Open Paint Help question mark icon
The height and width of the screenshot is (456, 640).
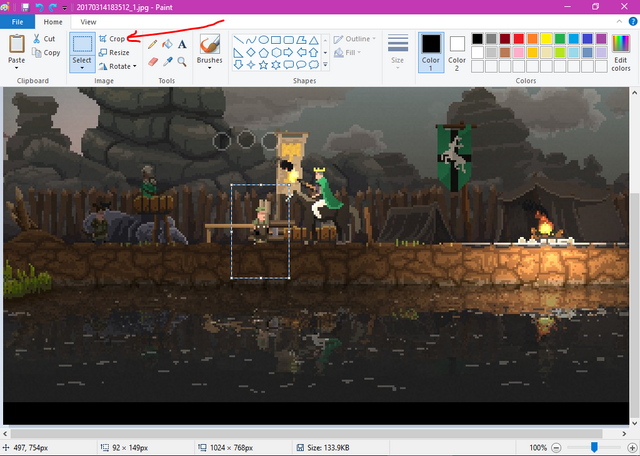633,22
